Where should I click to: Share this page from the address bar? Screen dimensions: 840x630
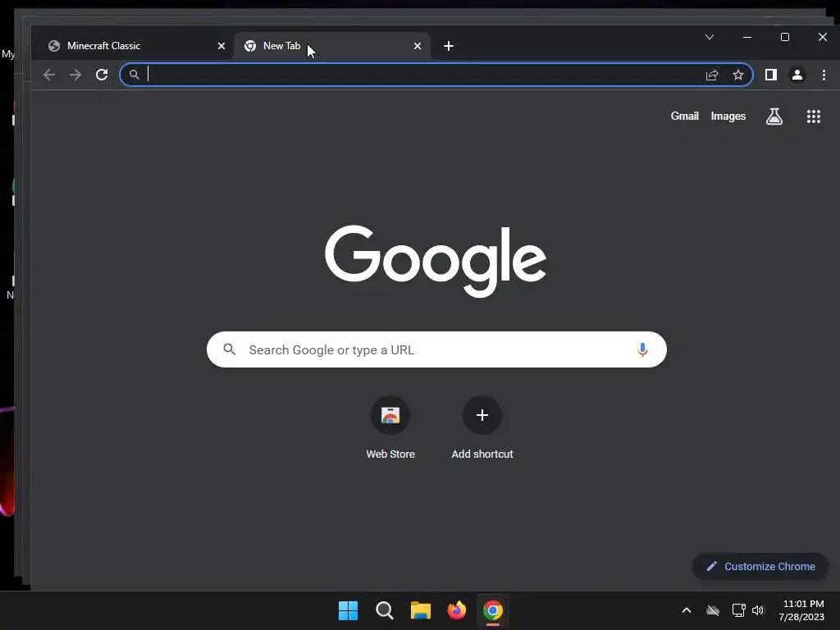(x=712, y=75)
